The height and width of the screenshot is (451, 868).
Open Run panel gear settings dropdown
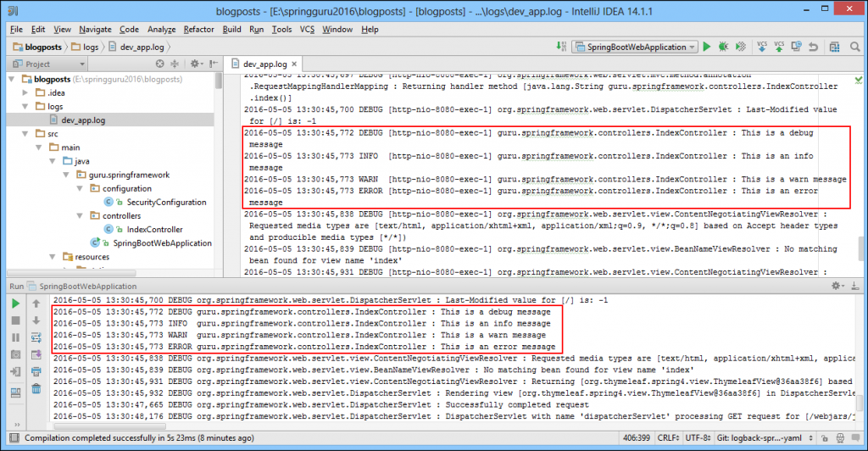click(x=837, y=286)
